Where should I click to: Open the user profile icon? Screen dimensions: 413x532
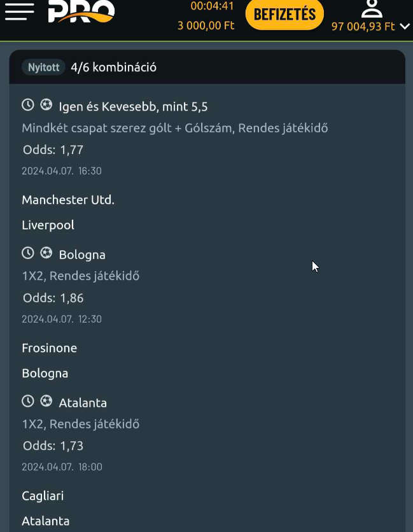click(x=371, y=8)
